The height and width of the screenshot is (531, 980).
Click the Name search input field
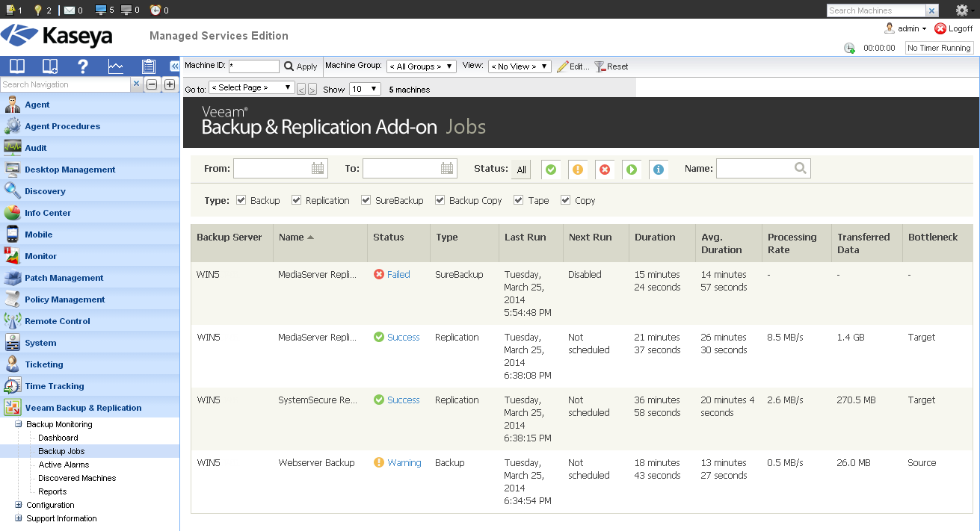pos(755,169)
